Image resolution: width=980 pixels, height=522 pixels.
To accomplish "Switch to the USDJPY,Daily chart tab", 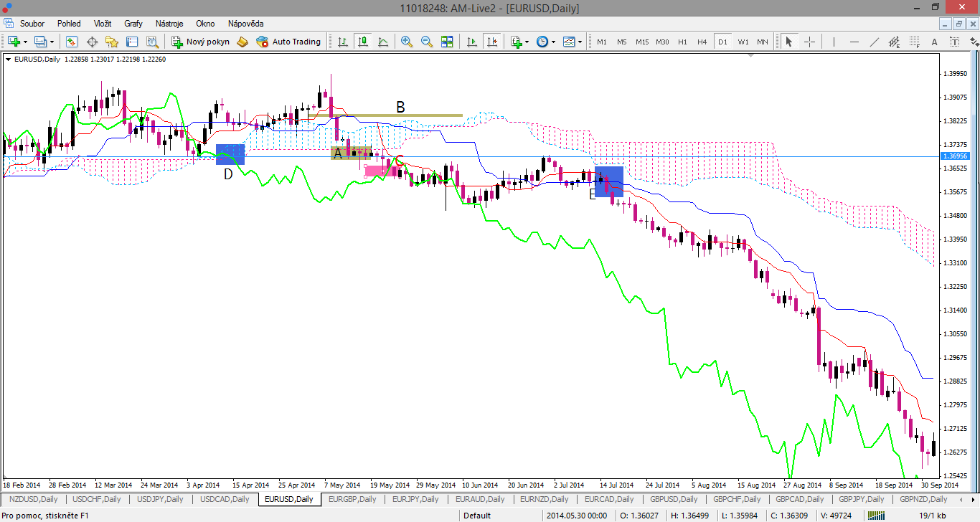I will coord(160,499).
